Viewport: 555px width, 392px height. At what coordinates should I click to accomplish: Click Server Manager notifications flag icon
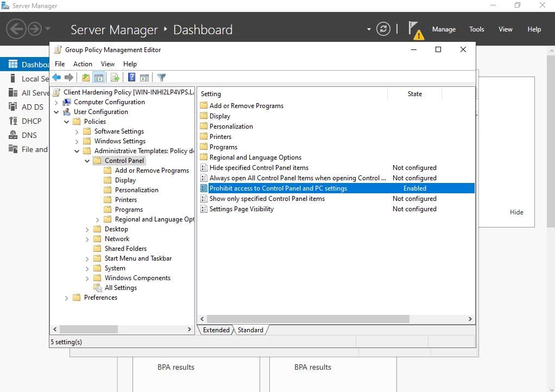pyautogui.click(x=414, y=29)
